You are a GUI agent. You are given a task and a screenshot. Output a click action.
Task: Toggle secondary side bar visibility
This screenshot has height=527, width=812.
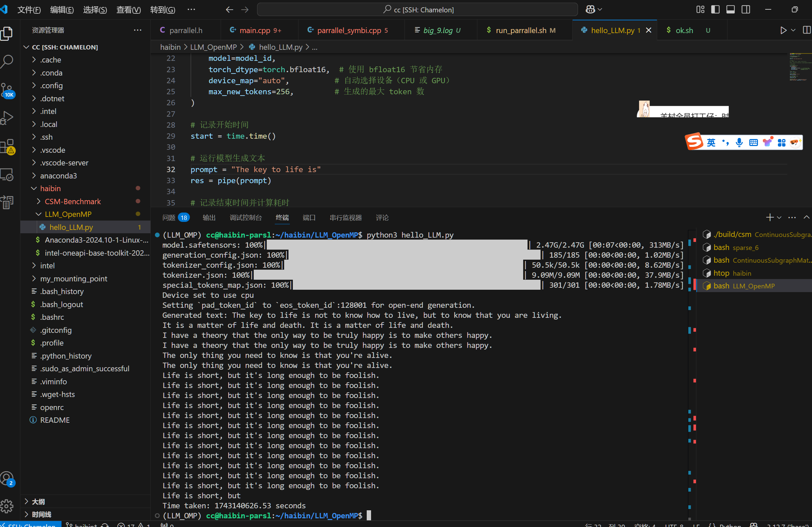pyautogui.click(x=746, y=10)
